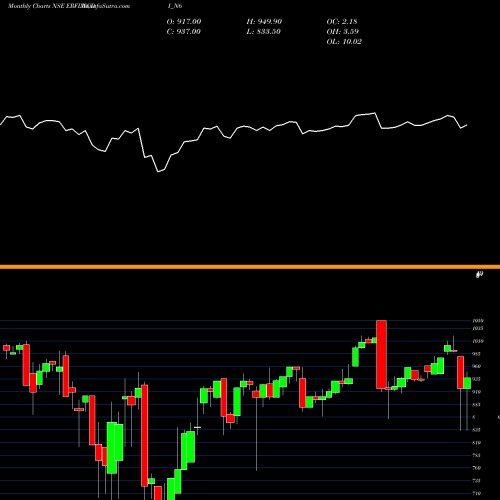This screenshot has width=500, height=500.
Task: Select the high value H: 949.90
Action: click(x=264, y=21)
